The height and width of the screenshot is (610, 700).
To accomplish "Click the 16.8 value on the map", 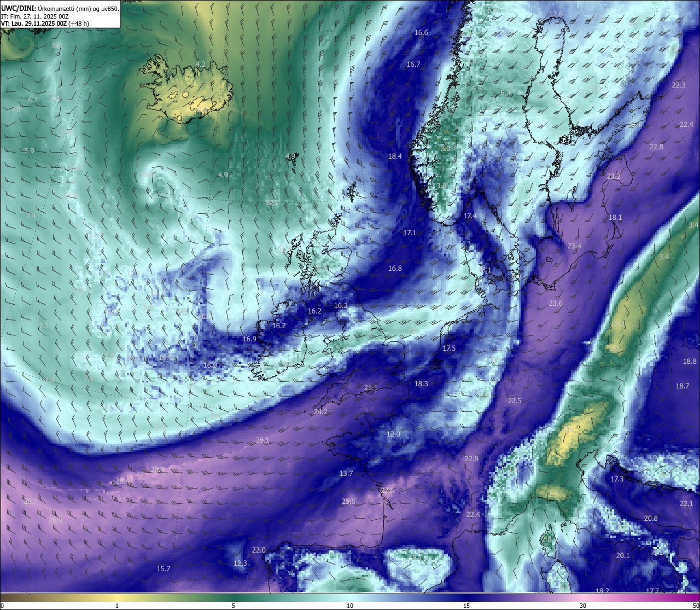I will [x=395, y=269].
